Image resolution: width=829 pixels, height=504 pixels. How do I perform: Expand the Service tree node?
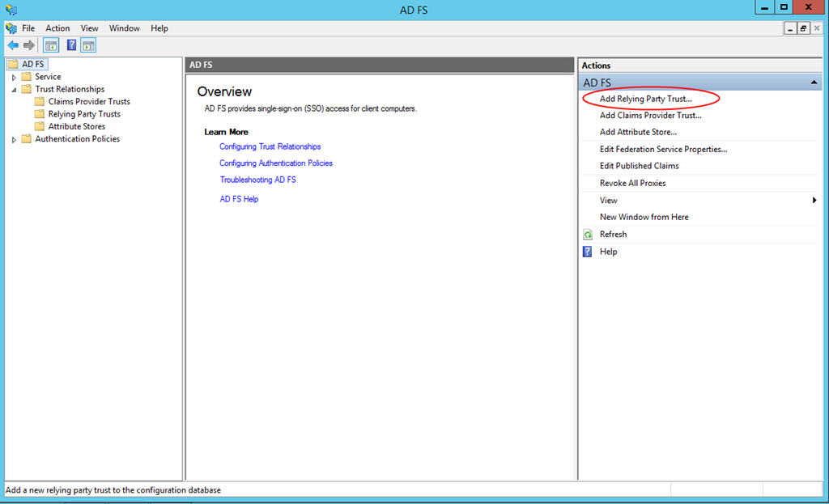click(x=15, y=77)
